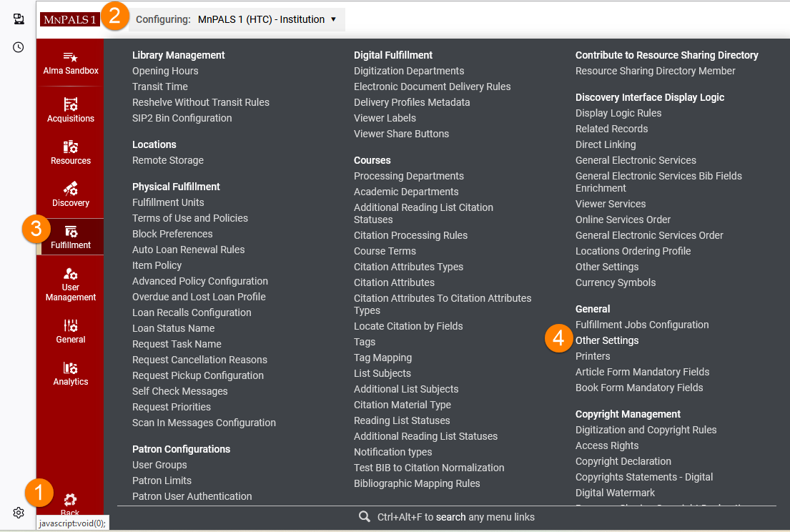Open Display Logic Rules
The height and width of the screenshot is (532, 790).
pos(618,114)
